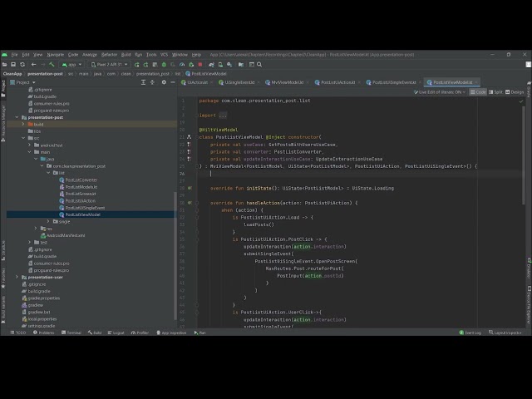Click presentation-post in the breadcrumb bar
This screenshot has height=399, width=532.
coord(45,74)
